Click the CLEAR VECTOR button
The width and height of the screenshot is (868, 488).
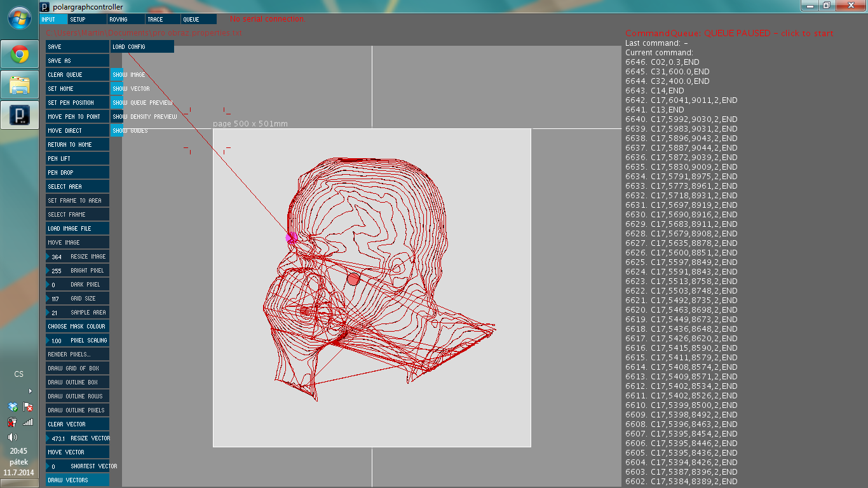point(78,424)
